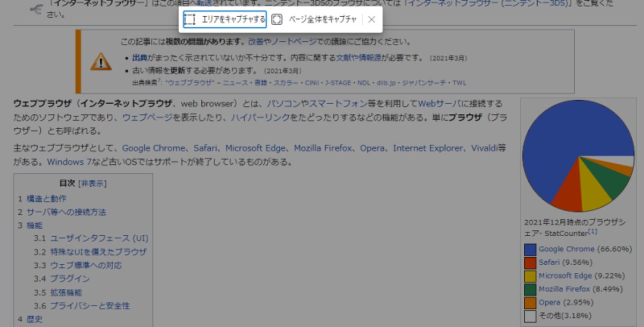This screenshot has height=327, width=644.
Task: Open the Windows 7 link
Action: pos(69,162)
